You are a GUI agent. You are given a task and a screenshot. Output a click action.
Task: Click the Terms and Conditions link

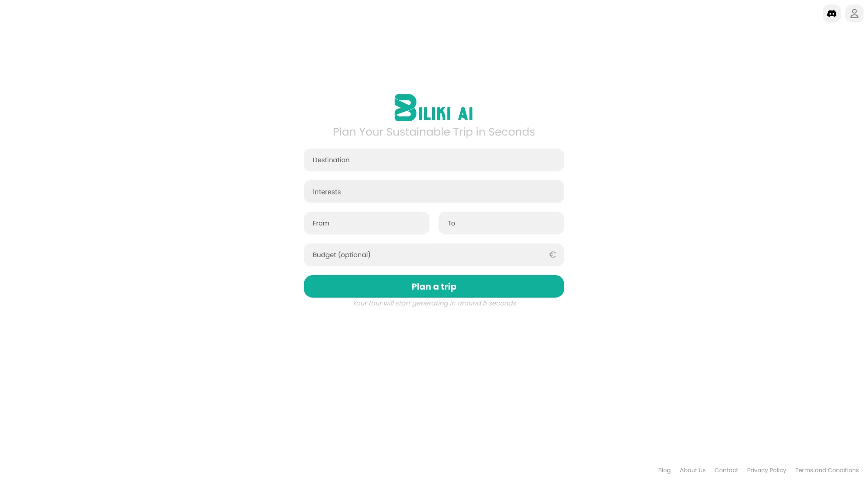[827, 469]
